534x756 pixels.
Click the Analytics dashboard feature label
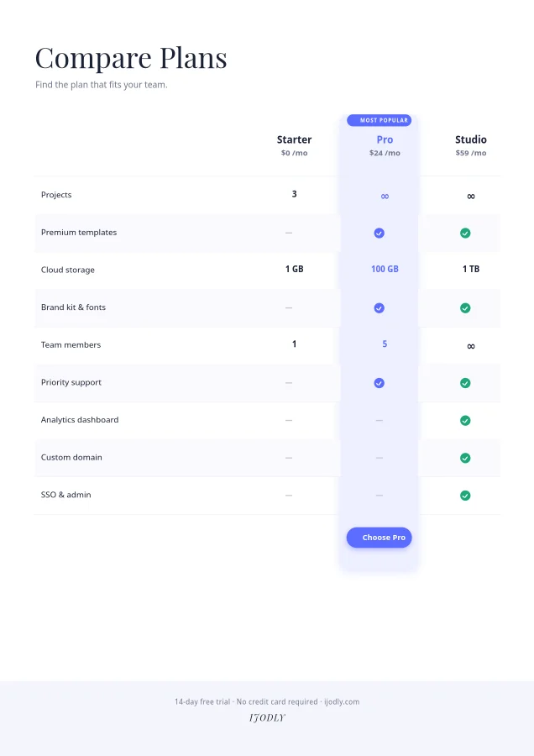tap(80, 420)
